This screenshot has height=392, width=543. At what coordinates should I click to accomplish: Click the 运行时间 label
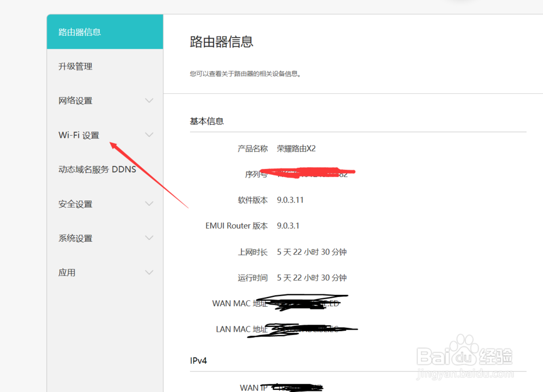pos(252,278)
